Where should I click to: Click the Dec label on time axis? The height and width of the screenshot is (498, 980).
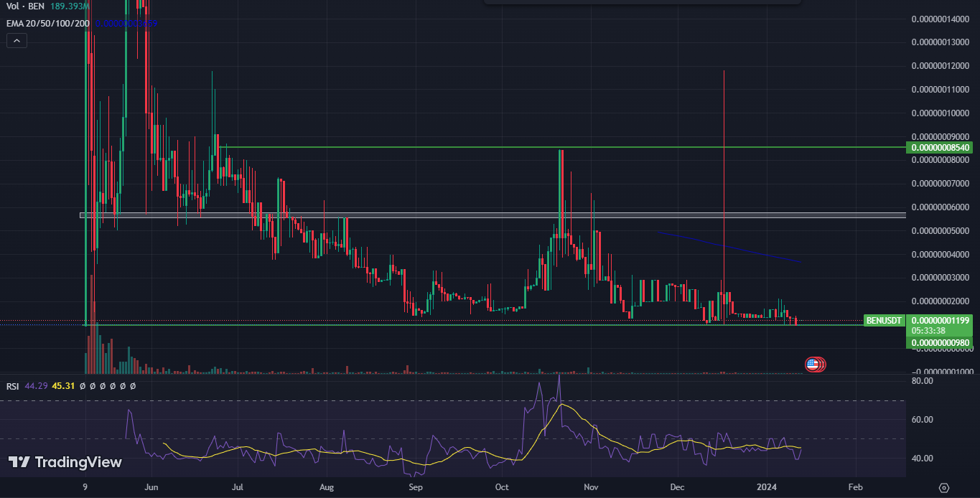[x=678, y=487]
